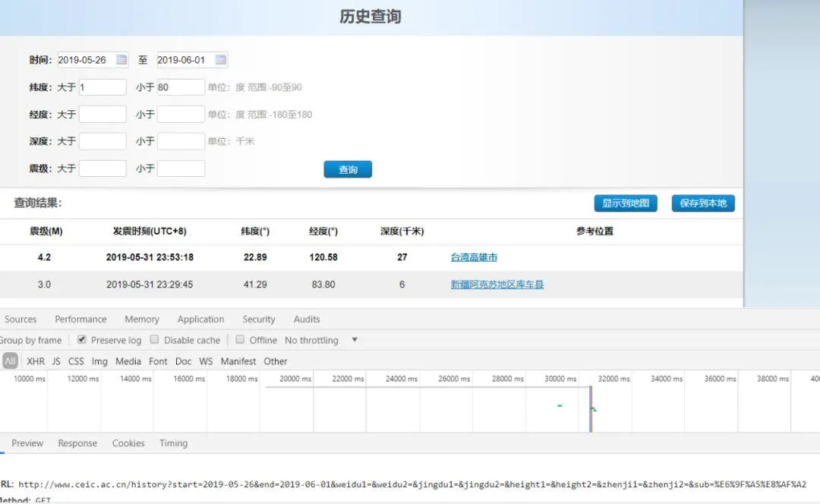Click the 发震时刻(UTC+8) column header
Image resolution: width=820 pixels, height=504 pixels.
point(150,231)
